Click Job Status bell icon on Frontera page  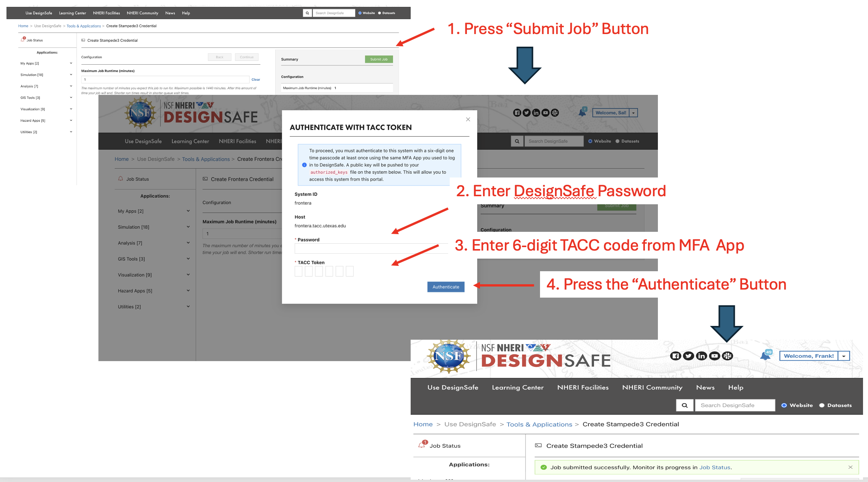point(121,179)
